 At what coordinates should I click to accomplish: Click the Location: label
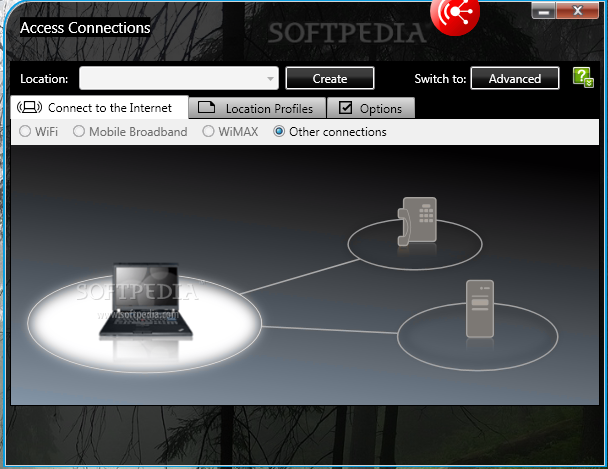pyautogui.click(x=44, y=79)
